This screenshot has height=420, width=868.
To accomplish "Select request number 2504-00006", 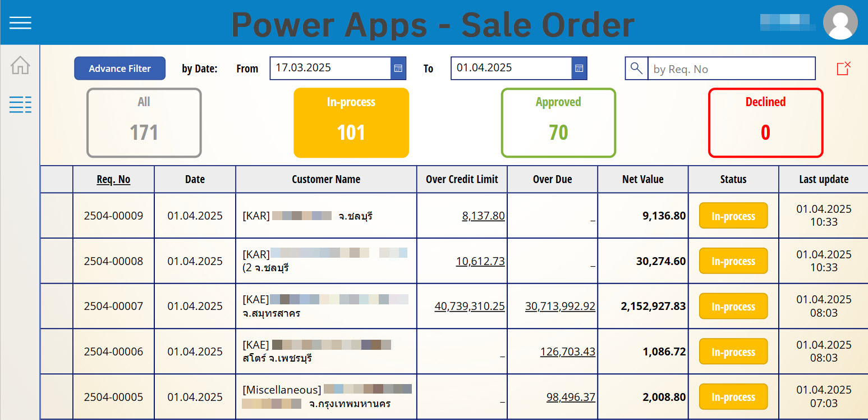I will pos(113,352).
